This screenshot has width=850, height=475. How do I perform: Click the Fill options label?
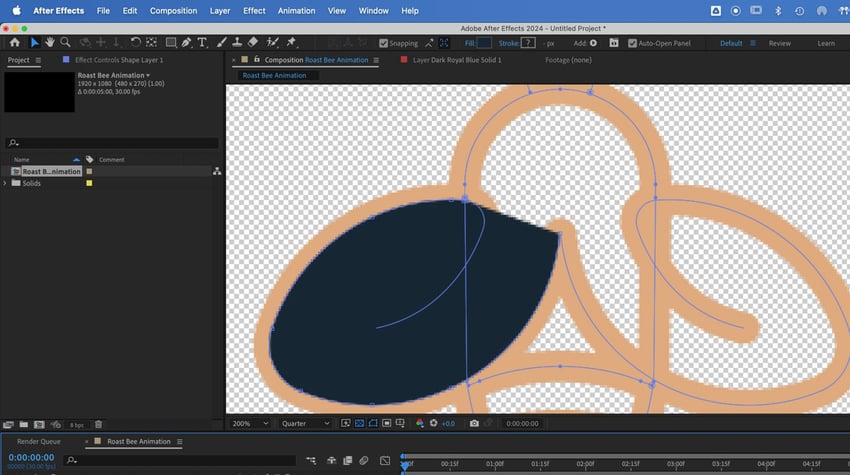click(469, 43)
